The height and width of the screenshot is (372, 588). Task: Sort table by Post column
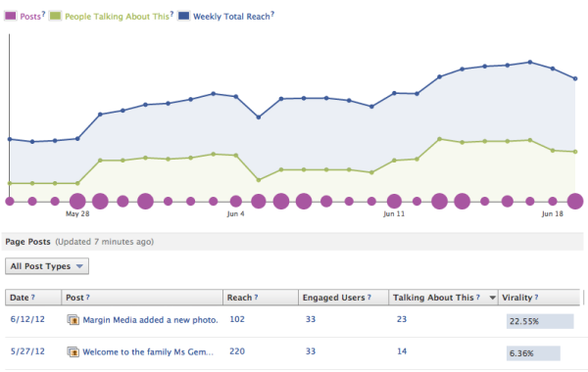coord(74,298)
